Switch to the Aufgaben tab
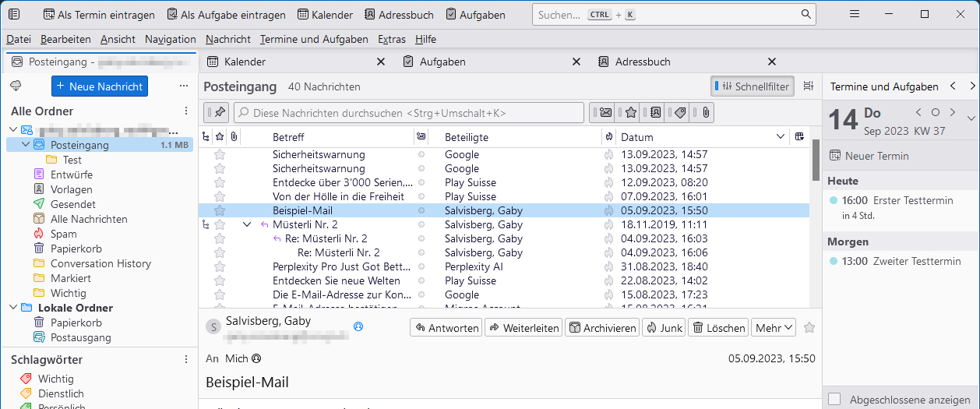 click(x=442, y=62)
